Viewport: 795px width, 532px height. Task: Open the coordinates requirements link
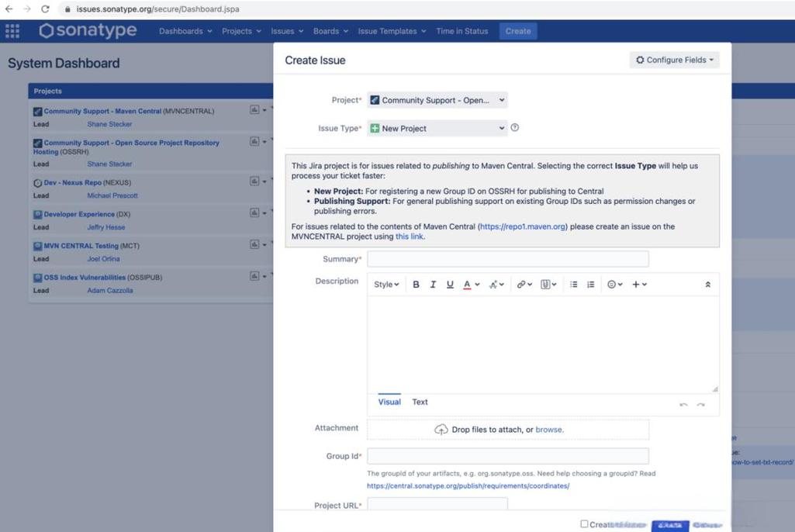point(468,485)
